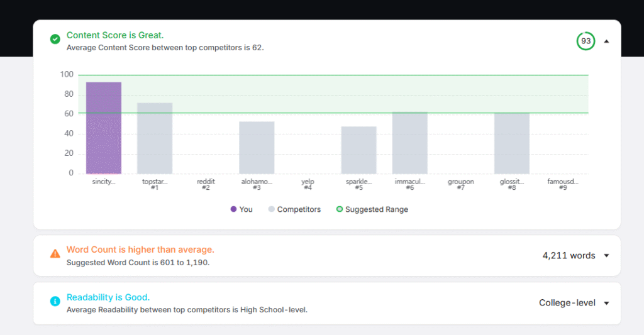Click Word Count is higher than average heading
644x335 pixels.
[x=140, y=250]
